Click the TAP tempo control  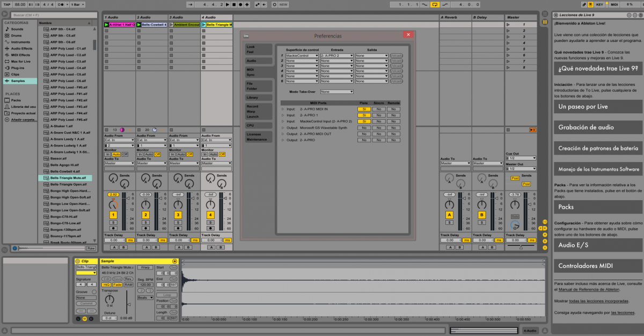click(6, 4)
